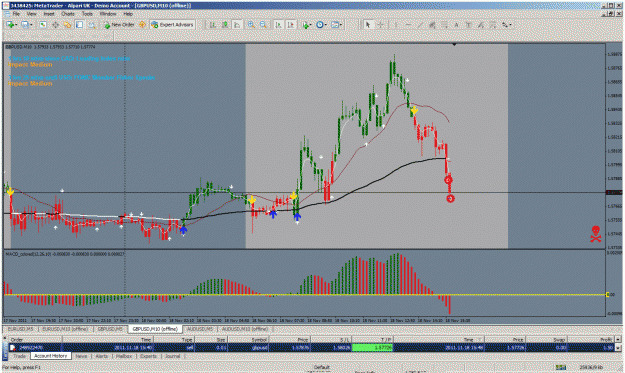625x373 pixels.
Task: Toggle the Chart Shift icon
Action: [291, 25]
